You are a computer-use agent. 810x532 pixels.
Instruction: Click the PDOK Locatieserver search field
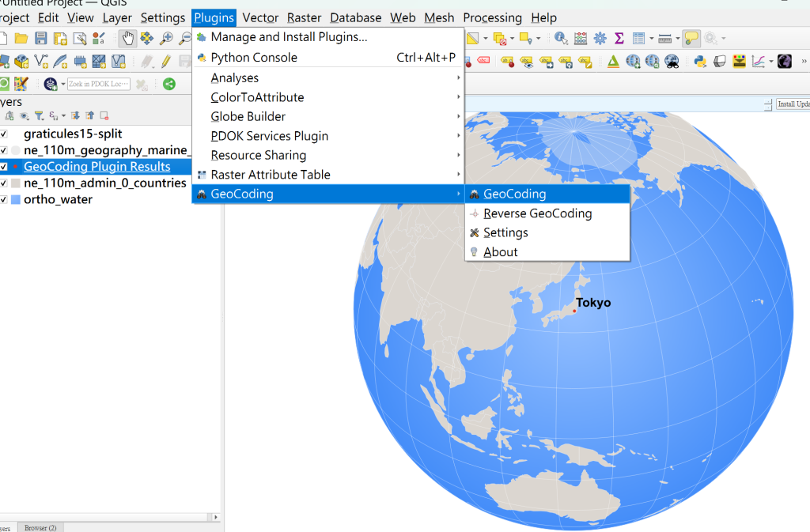click(x=99, y=84)
